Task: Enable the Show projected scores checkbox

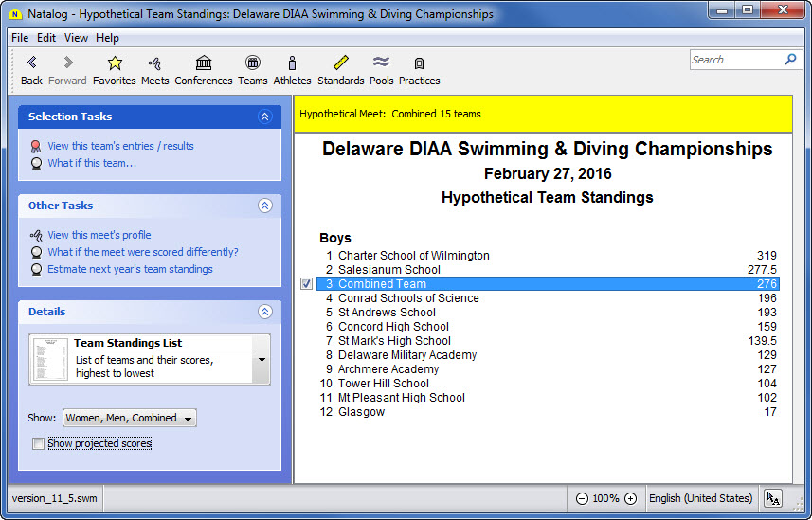Action: pyautogui.click(x=38, y=443)
